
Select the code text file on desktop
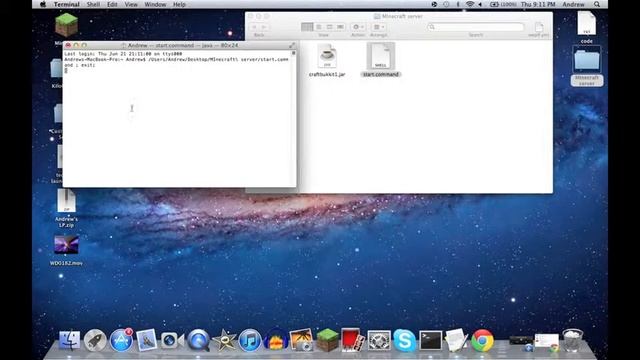pyautogui.click(x=587, y=27)
